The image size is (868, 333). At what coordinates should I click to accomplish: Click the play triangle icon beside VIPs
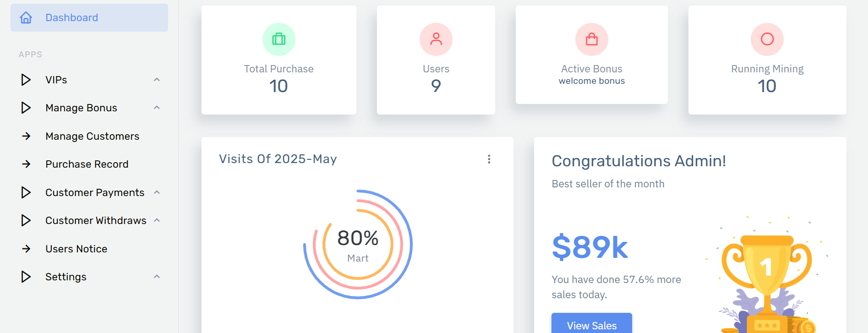26,80
